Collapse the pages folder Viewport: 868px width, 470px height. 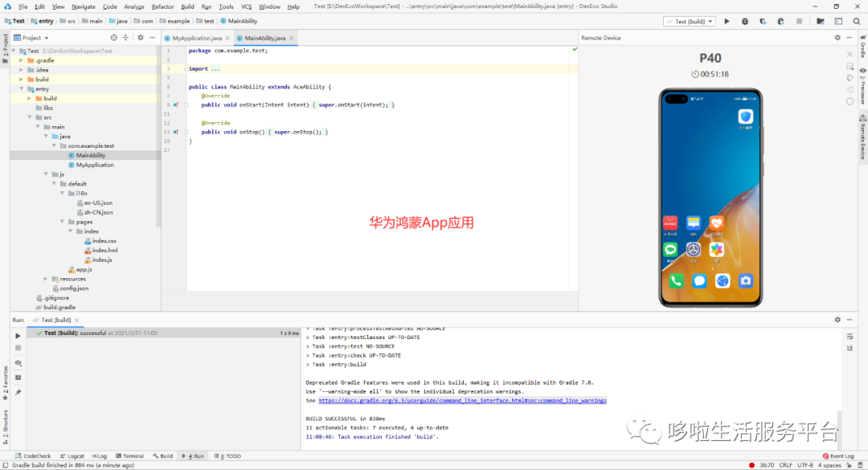coord(62,222)
